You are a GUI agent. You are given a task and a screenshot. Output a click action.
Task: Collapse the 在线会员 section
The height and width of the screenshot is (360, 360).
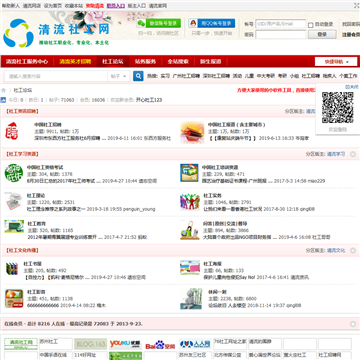pos(353,324)
